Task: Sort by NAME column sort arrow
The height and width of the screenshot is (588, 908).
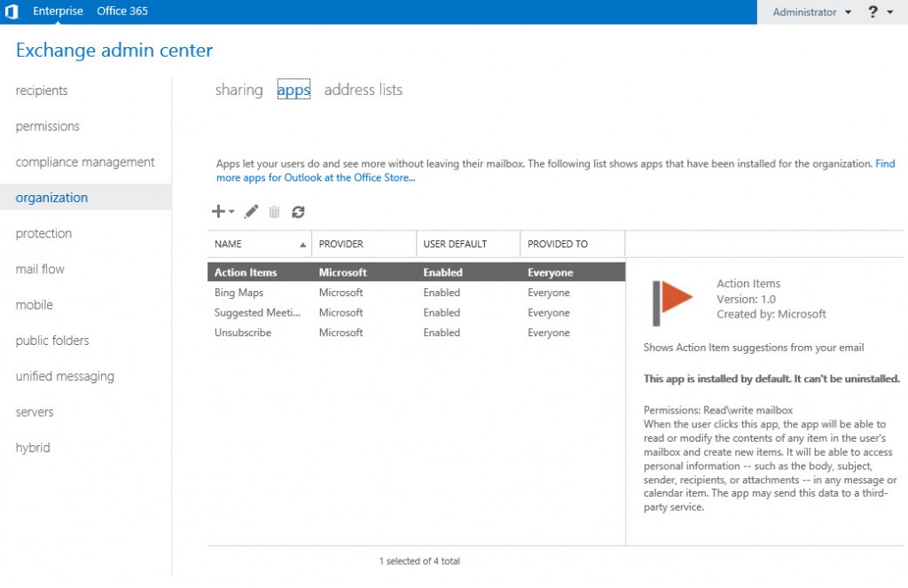Action: (302, 245)
